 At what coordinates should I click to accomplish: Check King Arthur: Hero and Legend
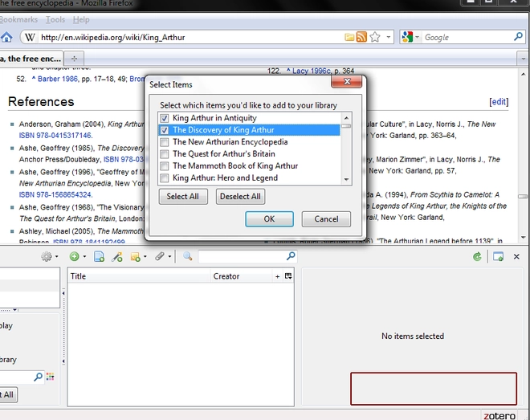[165, 177]
